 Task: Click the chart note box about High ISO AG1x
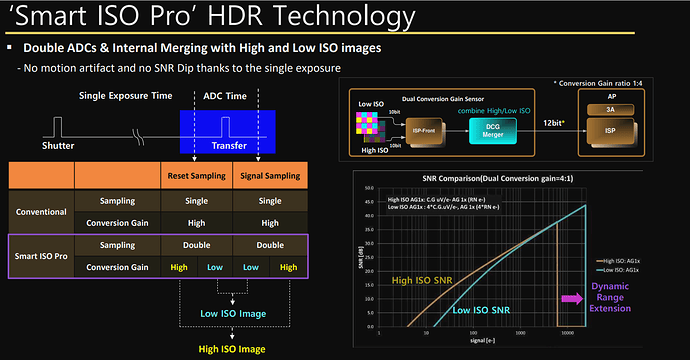(x=444, y=203)
